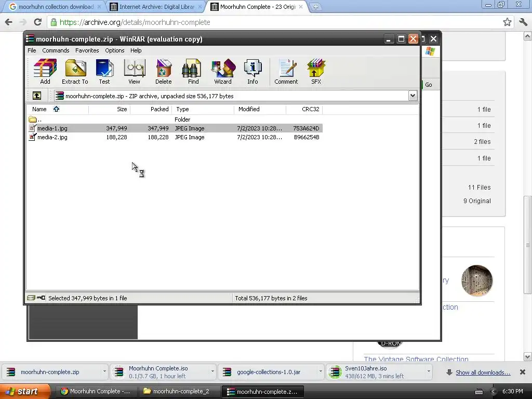This screenshot has width=532, height=399.
Task: Open the Favorites menu
Action: (87, 50)
